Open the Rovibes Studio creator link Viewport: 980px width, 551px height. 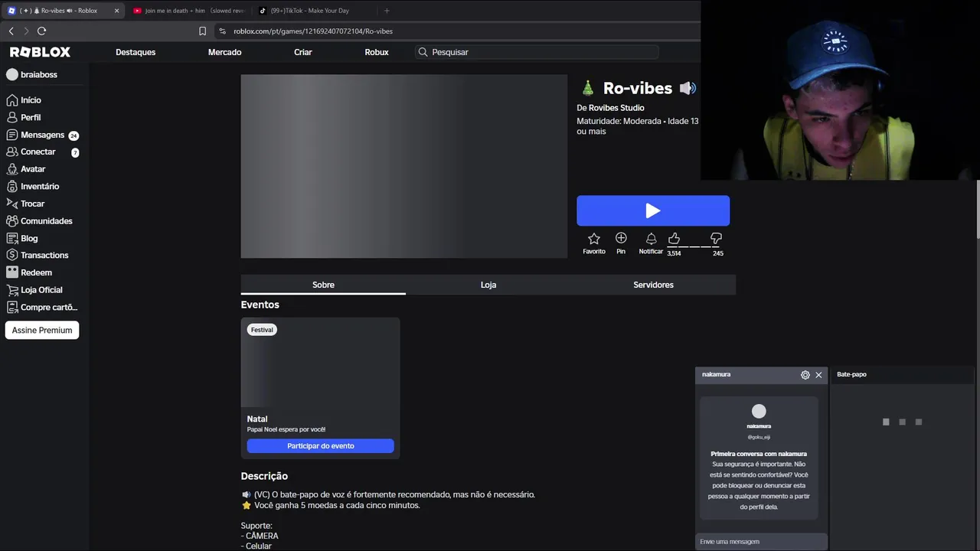(x=616, y=108)
